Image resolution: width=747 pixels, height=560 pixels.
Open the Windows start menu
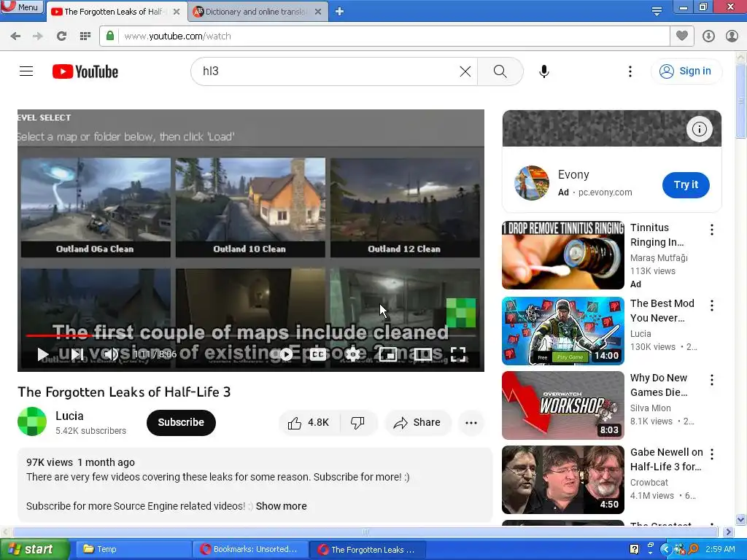coord(35,550)
